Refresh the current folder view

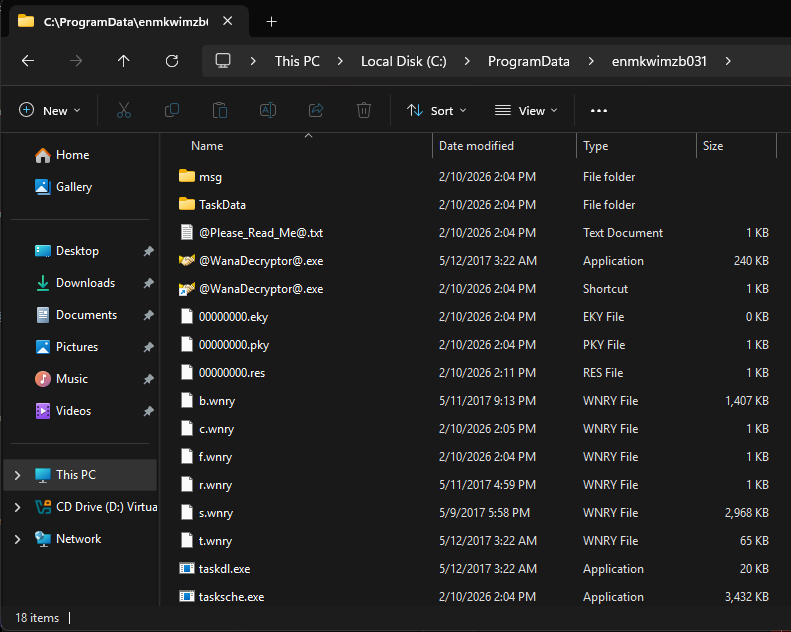pos(172,61)
